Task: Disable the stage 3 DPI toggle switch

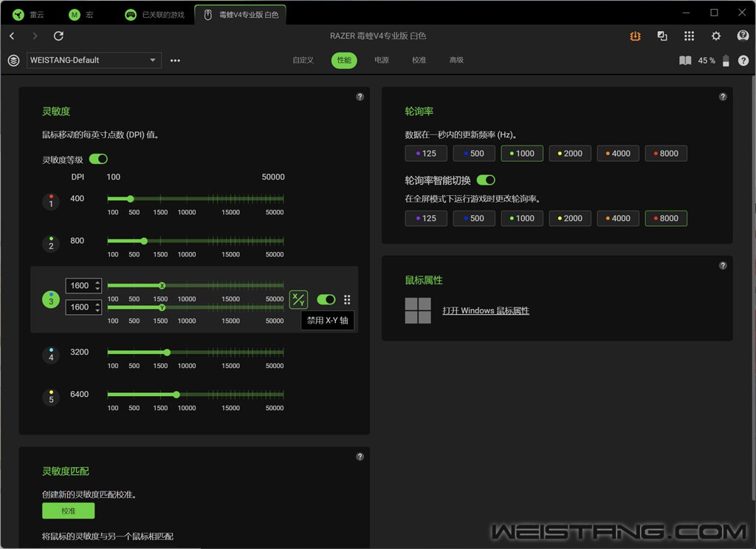Action: click(x=326, y=299)
